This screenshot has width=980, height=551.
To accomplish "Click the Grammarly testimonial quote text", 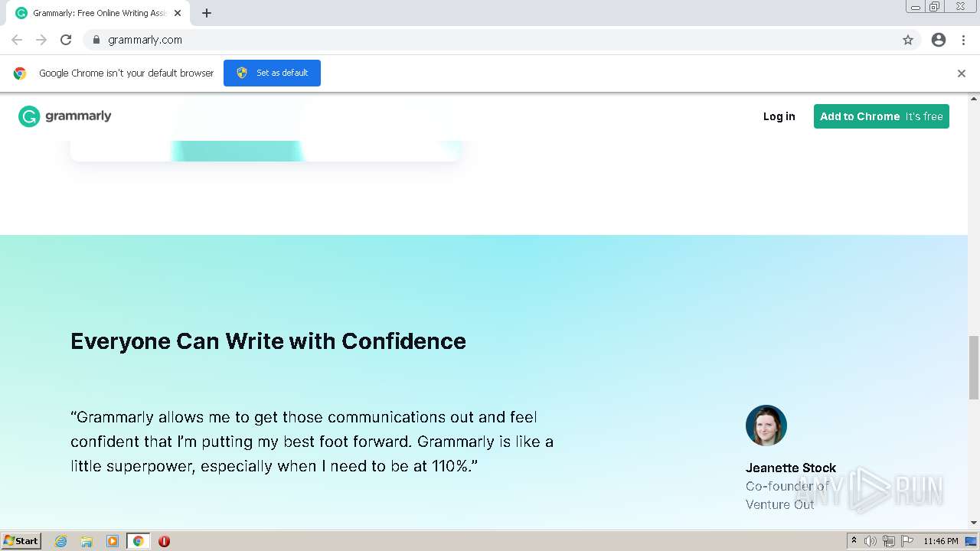I will [x=312, y=442].
